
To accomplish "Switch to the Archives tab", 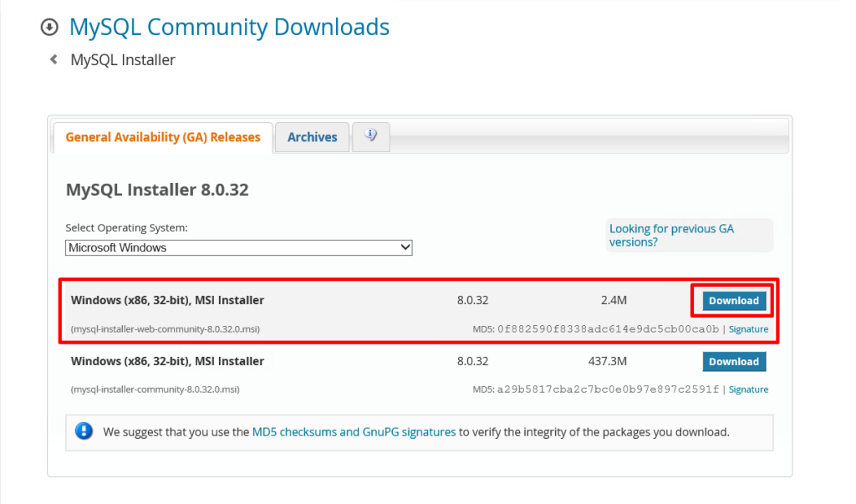I will [313, 137].
